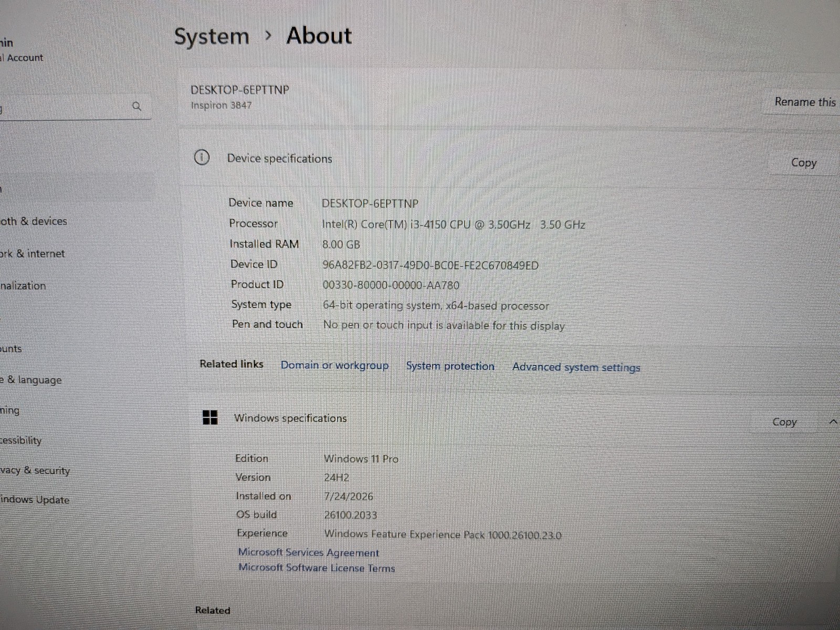Image resolution: width=840 pixels, height=630 pixels.
Task: Select Device ID 96A82FB2-0317-49D0-BC0E-FE2C670849ED
Action: coord(430,265)
